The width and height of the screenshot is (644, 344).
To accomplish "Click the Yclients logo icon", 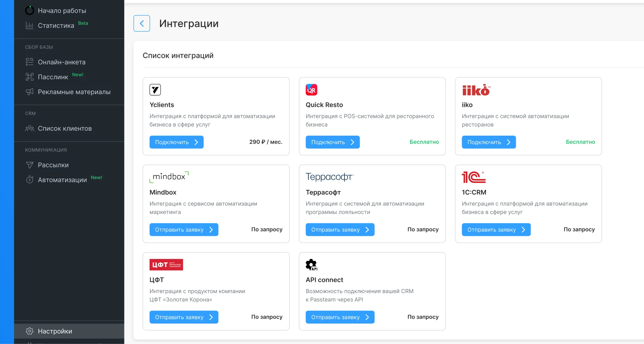I will [155, 89].
